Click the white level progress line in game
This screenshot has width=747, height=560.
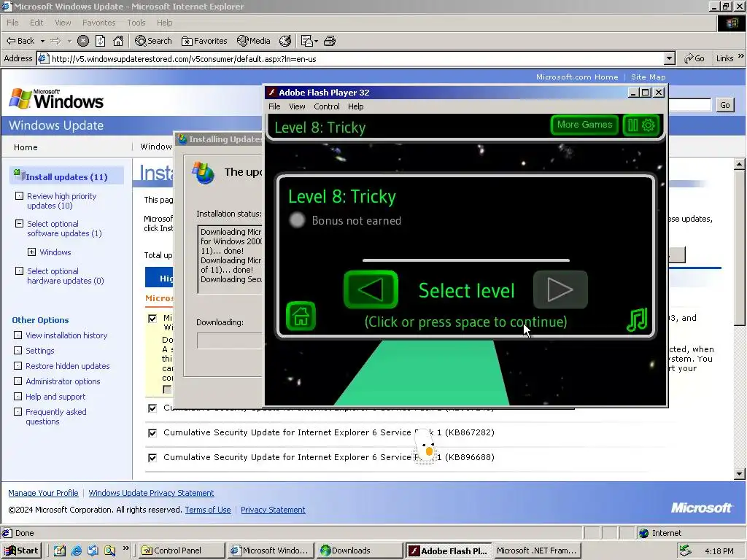tap(466, 260)
